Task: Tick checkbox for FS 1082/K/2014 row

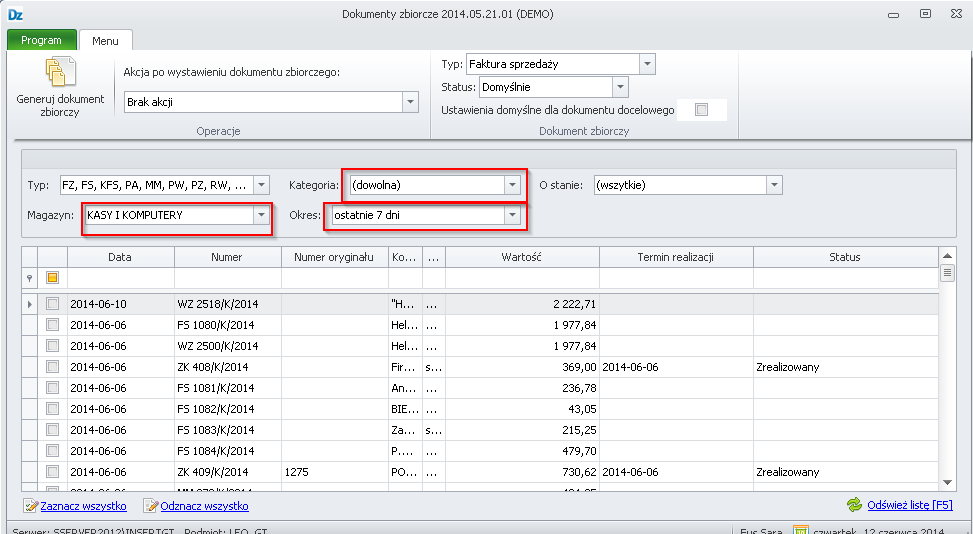Action: [x=52, y=409]
